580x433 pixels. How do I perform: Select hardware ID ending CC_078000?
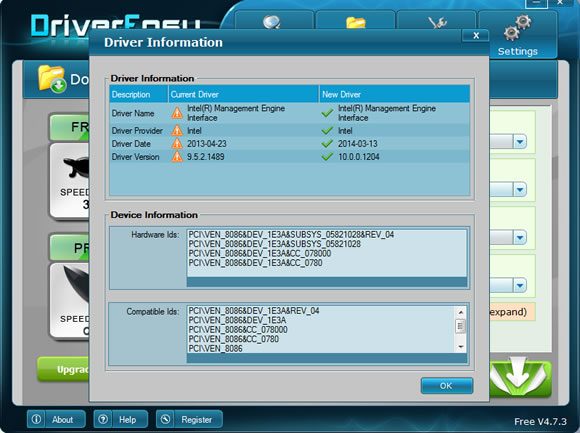[x=260, y=254]
